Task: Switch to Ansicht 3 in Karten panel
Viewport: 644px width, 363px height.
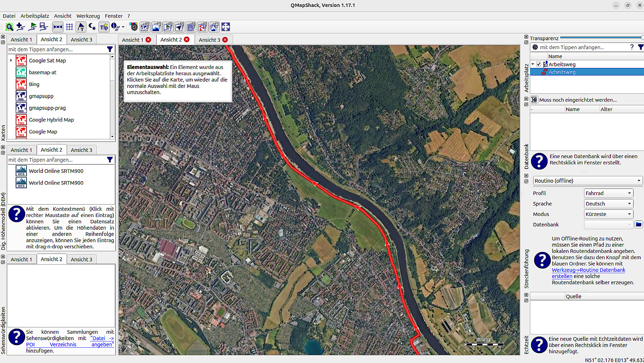Action: [x=81, y=40]
